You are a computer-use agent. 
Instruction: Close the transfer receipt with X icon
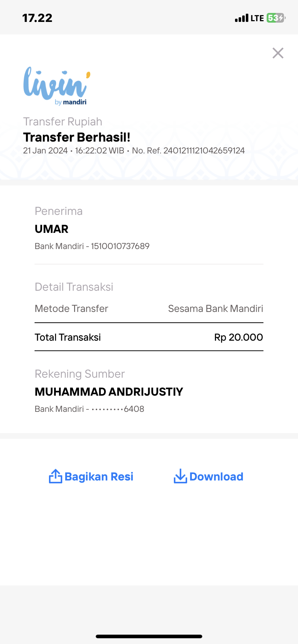click(x=278, y=53)
